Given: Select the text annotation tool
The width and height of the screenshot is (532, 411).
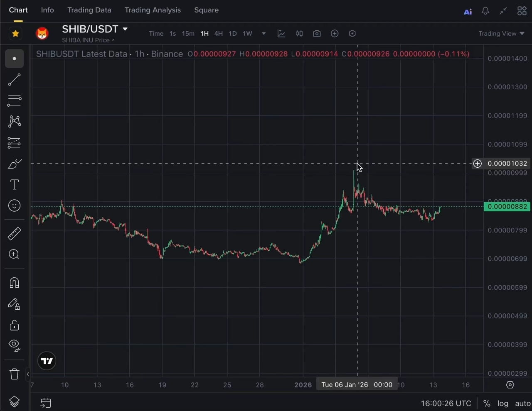Looking at the screenshot, I should [14, 184].
